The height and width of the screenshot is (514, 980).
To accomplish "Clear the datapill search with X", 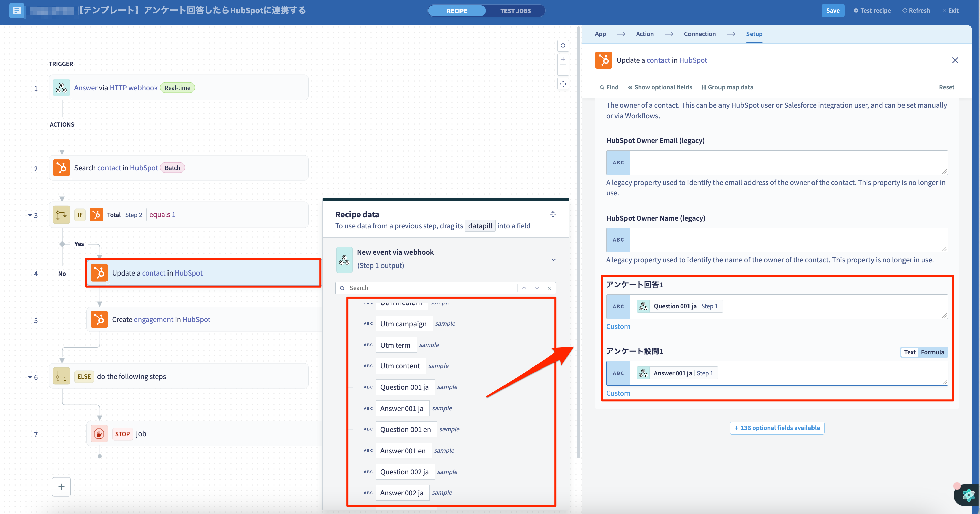I will [x=549, y=288].
